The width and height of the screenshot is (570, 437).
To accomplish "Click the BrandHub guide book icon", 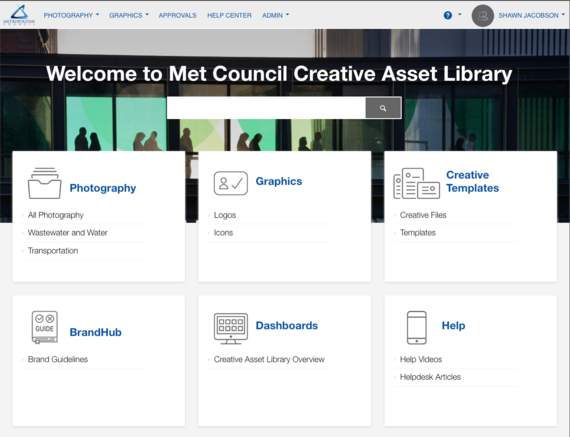I will tap(45, 327).
